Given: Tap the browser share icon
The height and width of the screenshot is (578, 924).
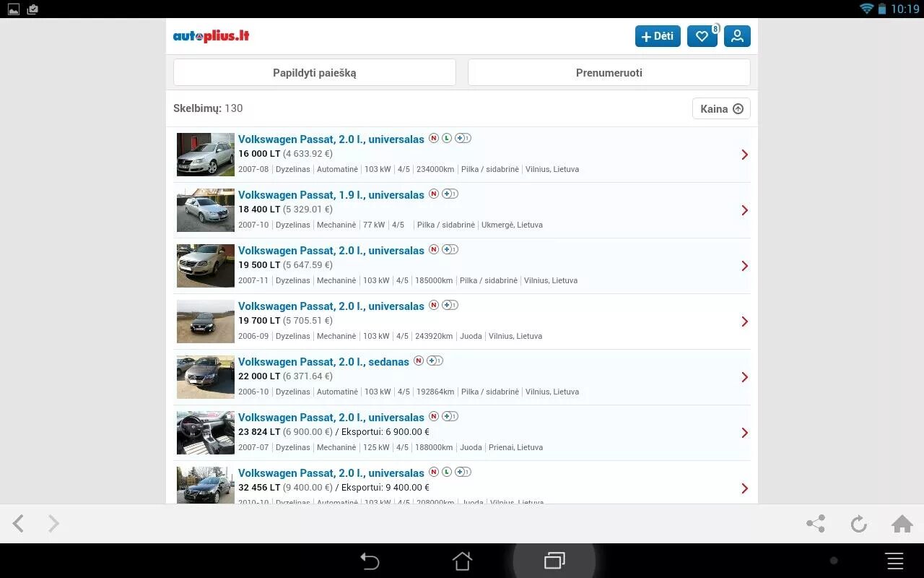Looking at the screenshot, I should tap(816, 524).
